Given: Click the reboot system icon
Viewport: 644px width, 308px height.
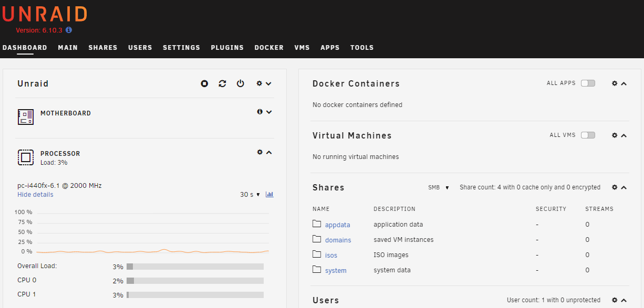Looking at the screenshot, I should point(222,83).
